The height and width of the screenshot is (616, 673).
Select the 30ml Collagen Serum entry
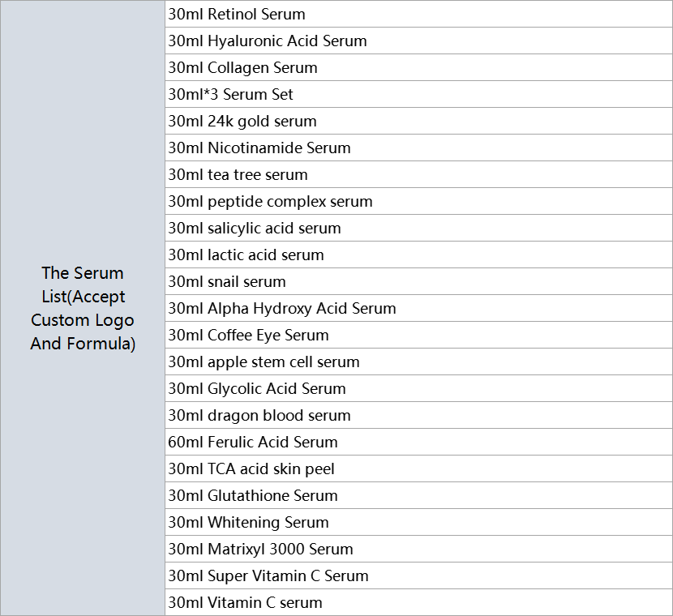tap(419, 67)
